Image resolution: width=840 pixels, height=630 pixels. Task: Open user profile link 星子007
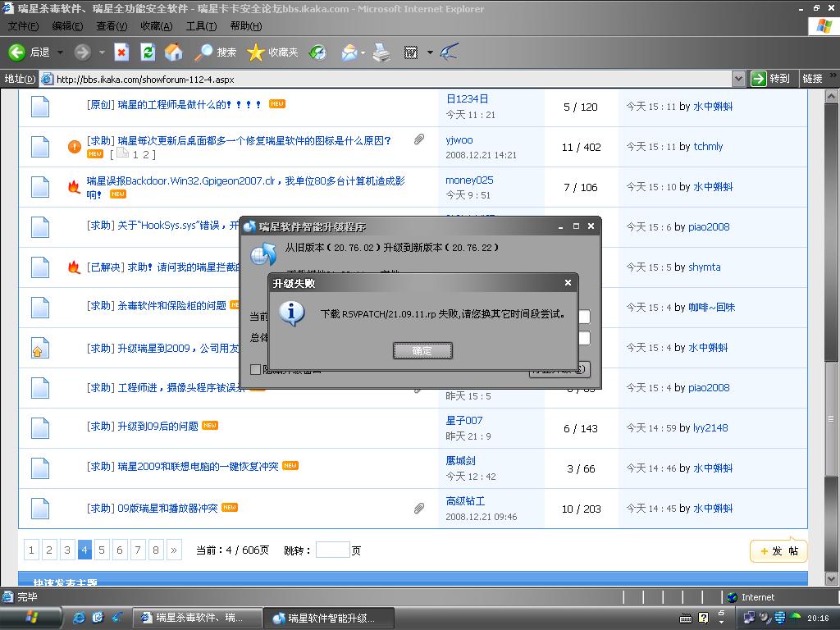click(x=464, y=421)
